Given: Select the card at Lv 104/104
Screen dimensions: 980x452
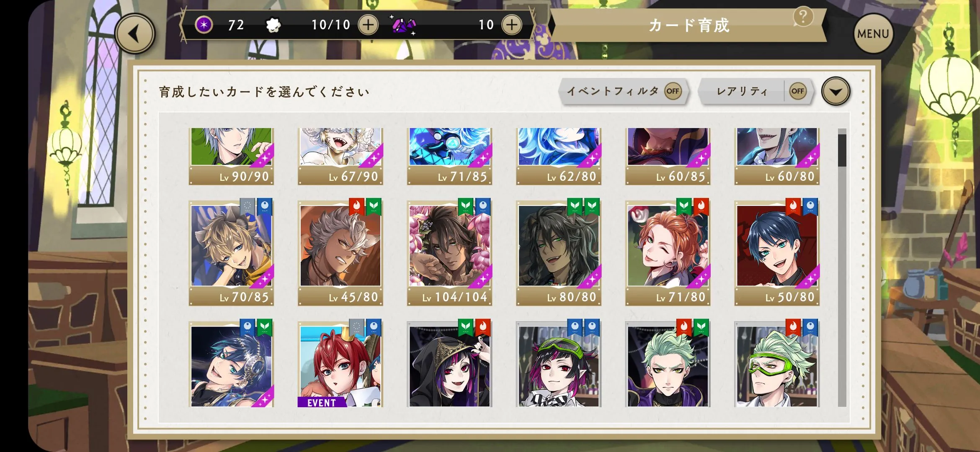Looking at the screenshot, I should [449, 253].
